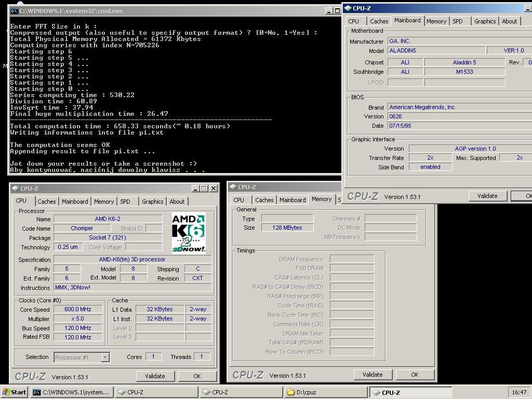The width and height of the screenshot is (532, 399).
Task: Activate the cmd.exe taskbar button
Action: pos(72,392)
